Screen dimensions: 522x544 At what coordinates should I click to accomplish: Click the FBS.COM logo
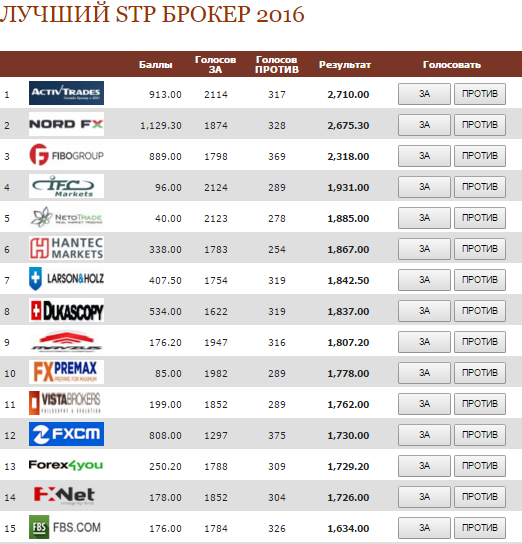point(65,527)
